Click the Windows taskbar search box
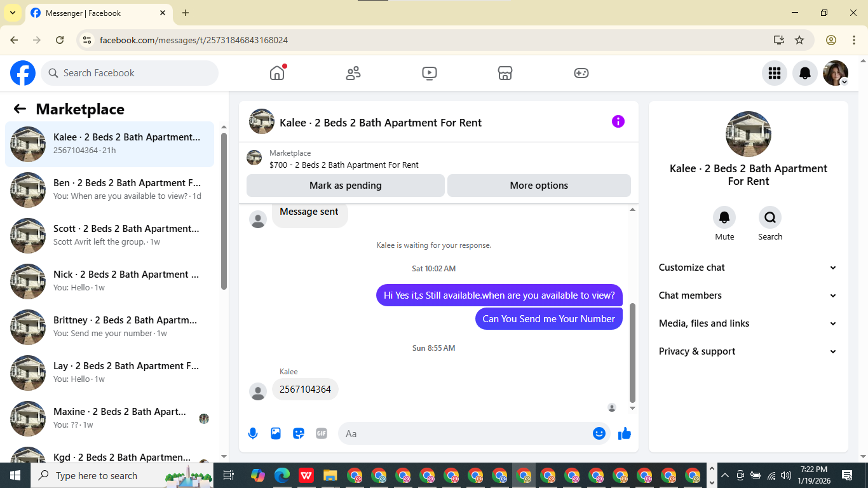868x488 pixels. 122,475
